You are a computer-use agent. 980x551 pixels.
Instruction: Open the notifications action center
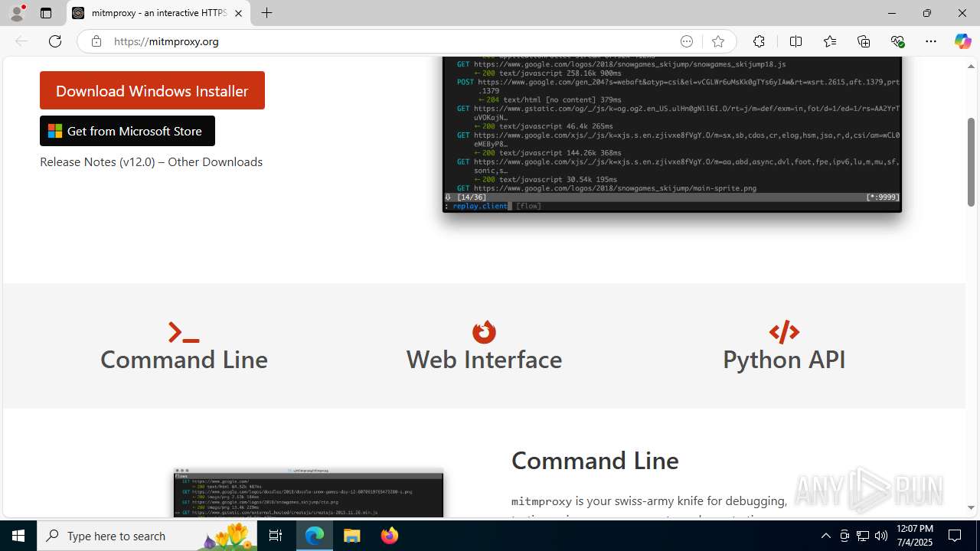(955, 536)
